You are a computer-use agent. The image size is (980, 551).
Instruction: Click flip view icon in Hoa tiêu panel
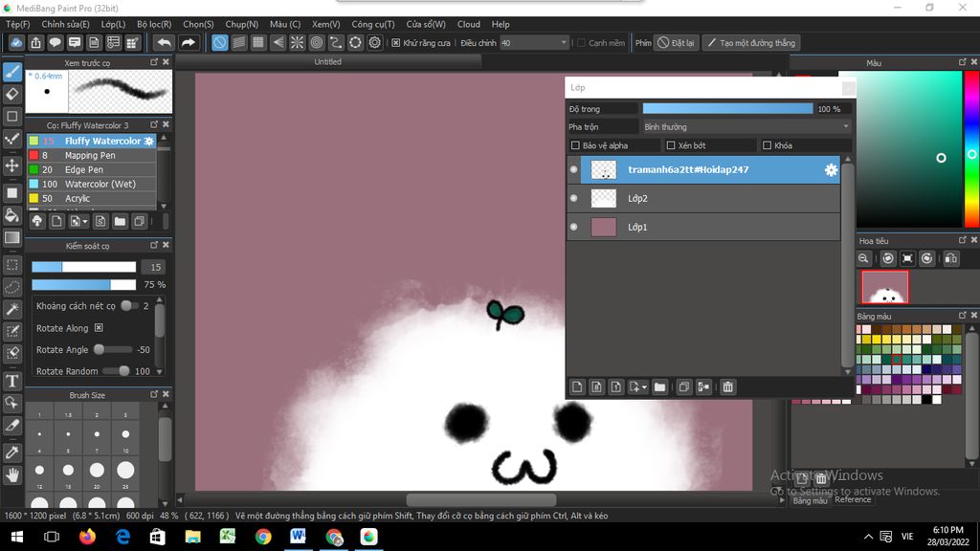pos(950,258)
